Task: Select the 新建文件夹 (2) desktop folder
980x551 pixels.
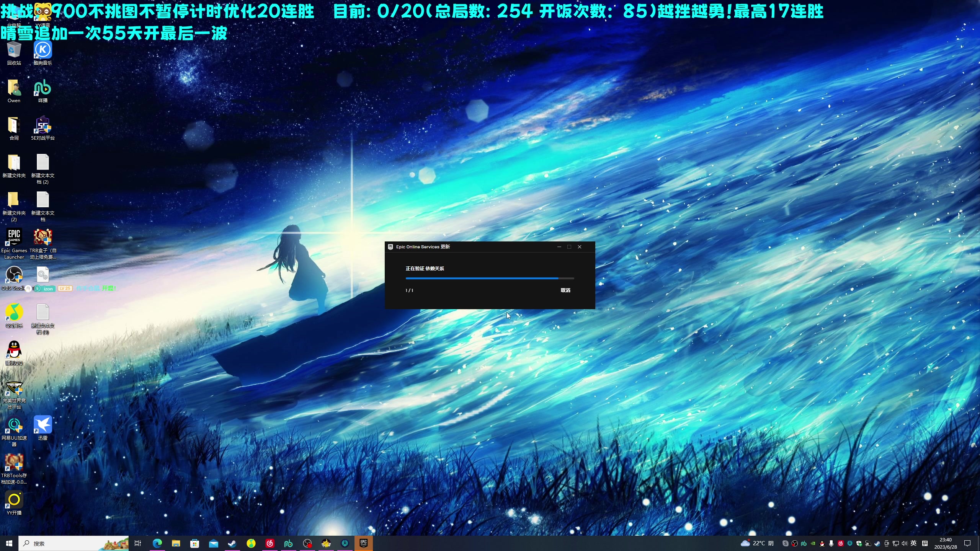Action: click(14, 207)
